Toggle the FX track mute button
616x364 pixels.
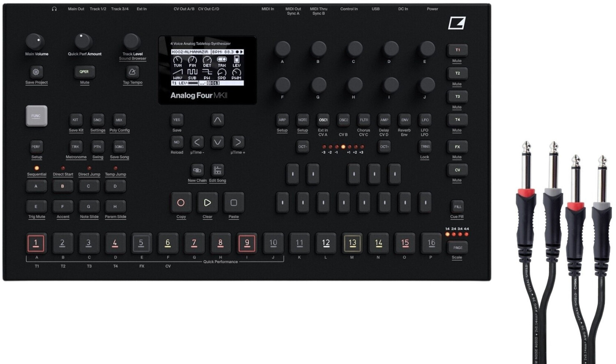[x=457, y=147]
